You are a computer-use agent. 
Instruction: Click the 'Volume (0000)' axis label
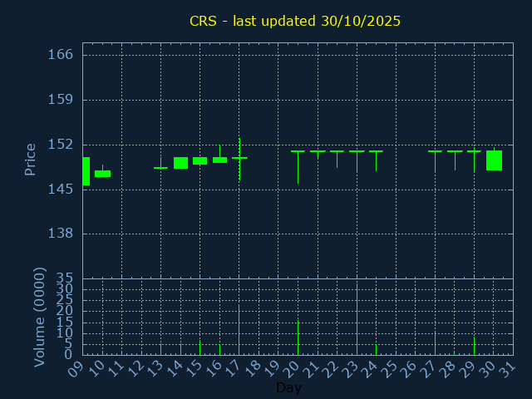[39, 317]
